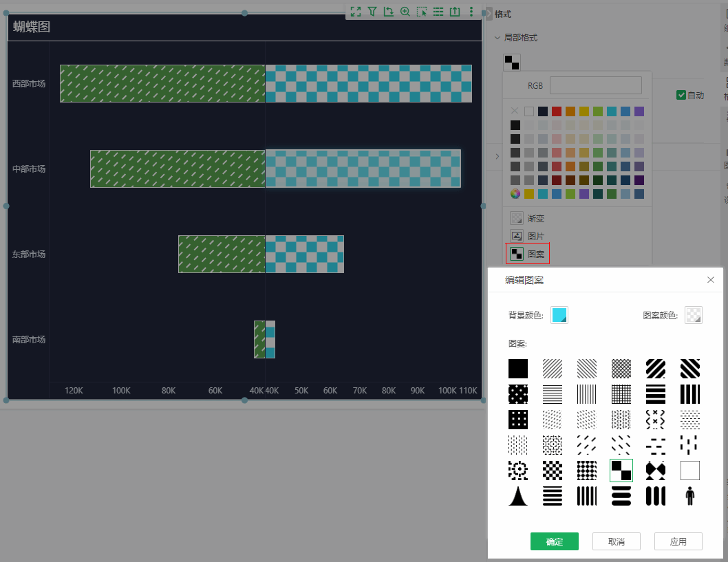Choose the no-color X option

point(515,111)
